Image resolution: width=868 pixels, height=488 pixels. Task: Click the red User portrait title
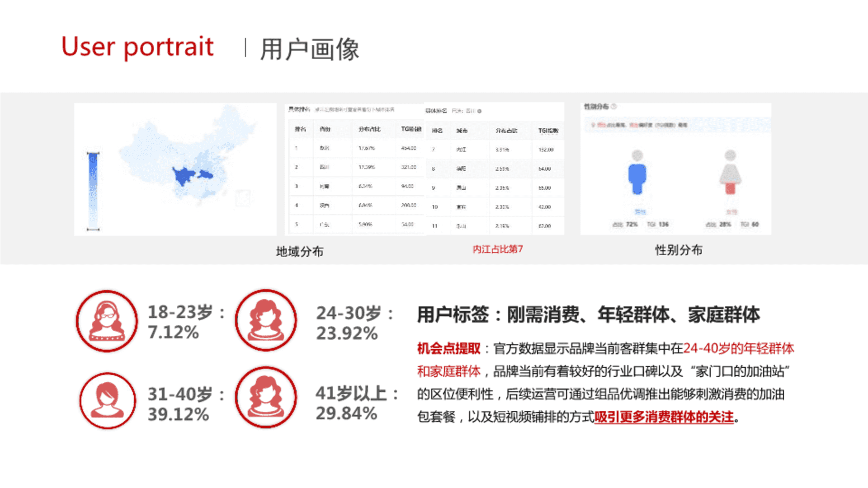[137, 47]
